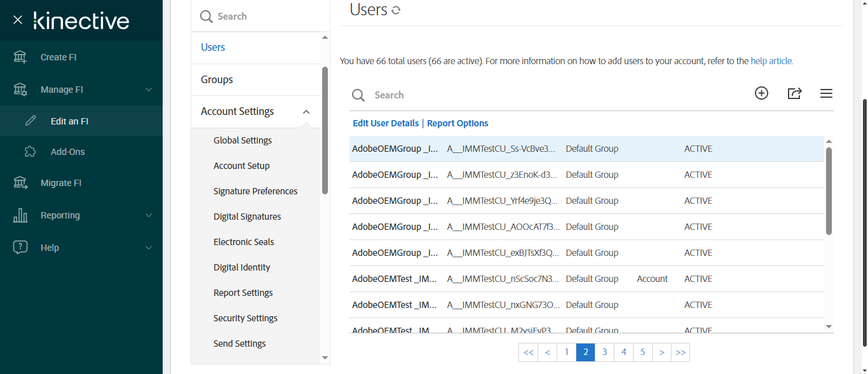Select Signature Preferences menu item
The image size is (868, 374).
click(x=255, y=191)
